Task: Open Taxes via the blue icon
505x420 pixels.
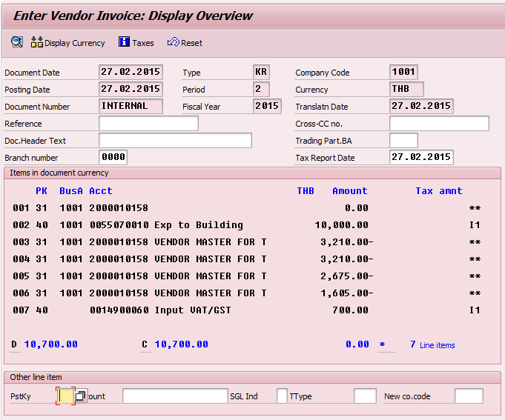Action: [124, 41]
